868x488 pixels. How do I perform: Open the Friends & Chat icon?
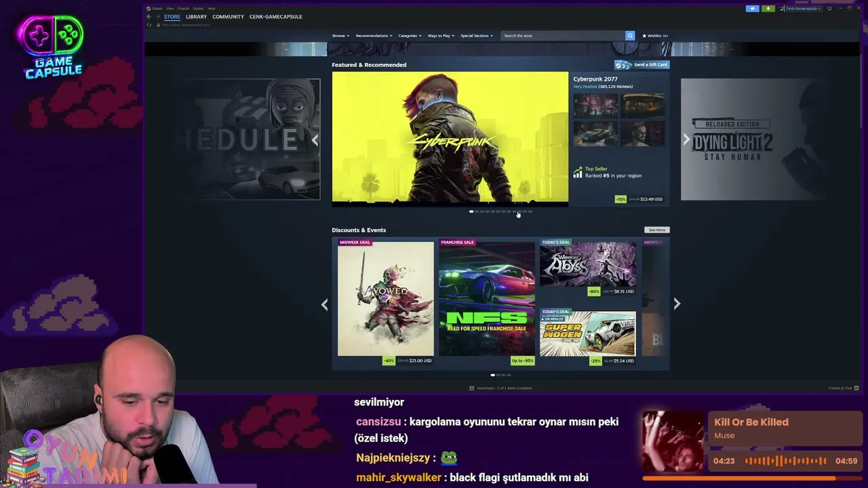point(856,388)
